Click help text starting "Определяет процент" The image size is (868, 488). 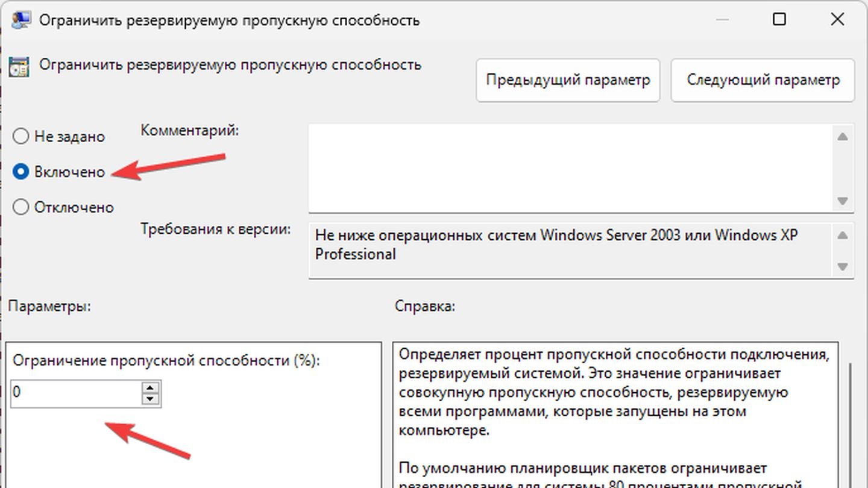point(614,392)
